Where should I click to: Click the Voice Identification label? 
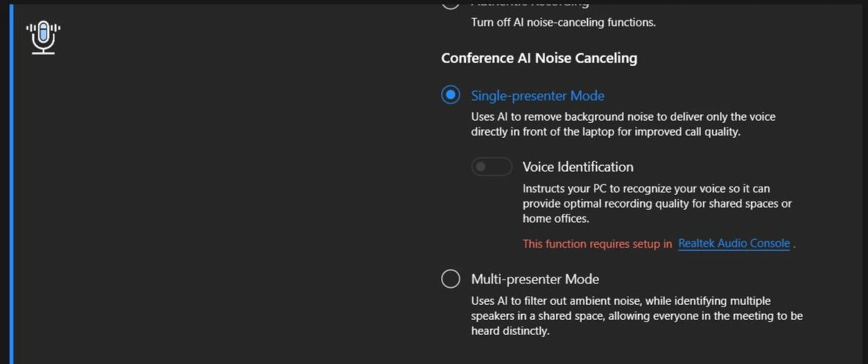tap(578, 167)
